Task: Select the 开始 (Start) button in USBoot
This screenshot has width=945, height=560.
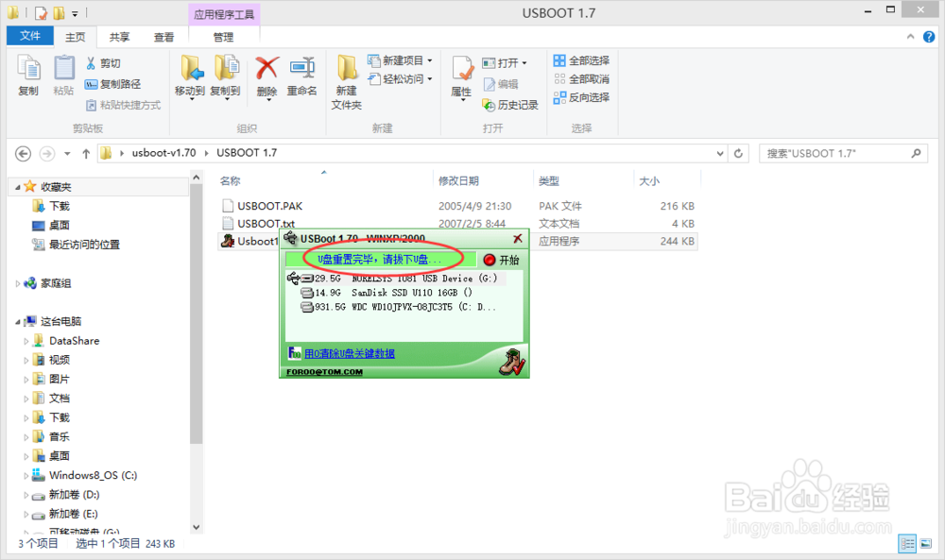Action: click(499, 261)
